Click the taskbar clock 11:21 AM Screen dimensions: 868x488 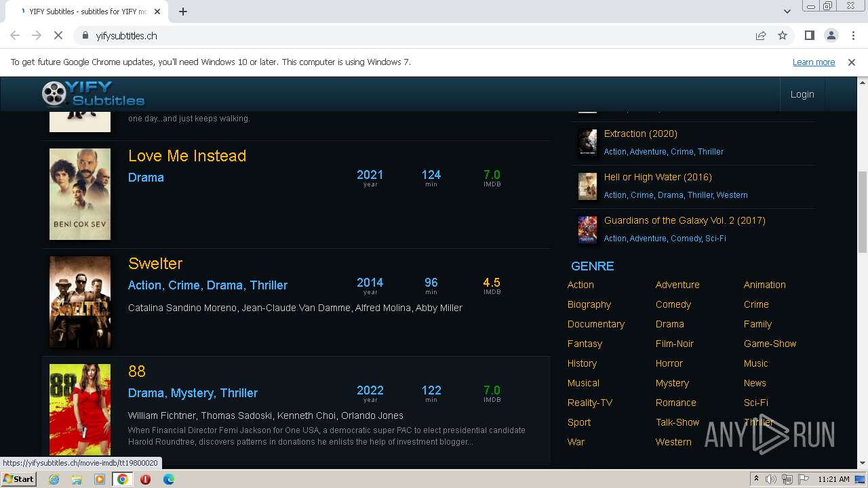[x=833, y=479]
